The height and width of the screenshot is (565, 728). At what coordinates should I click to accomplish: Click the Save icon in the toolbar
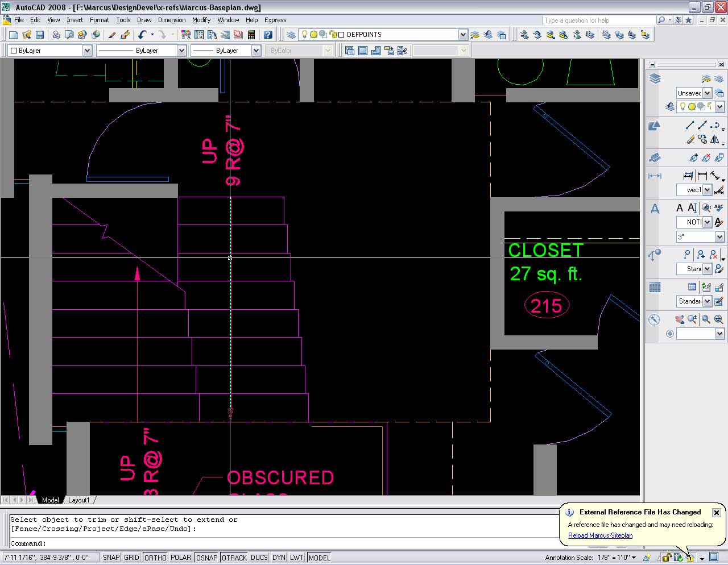(40, 35)
